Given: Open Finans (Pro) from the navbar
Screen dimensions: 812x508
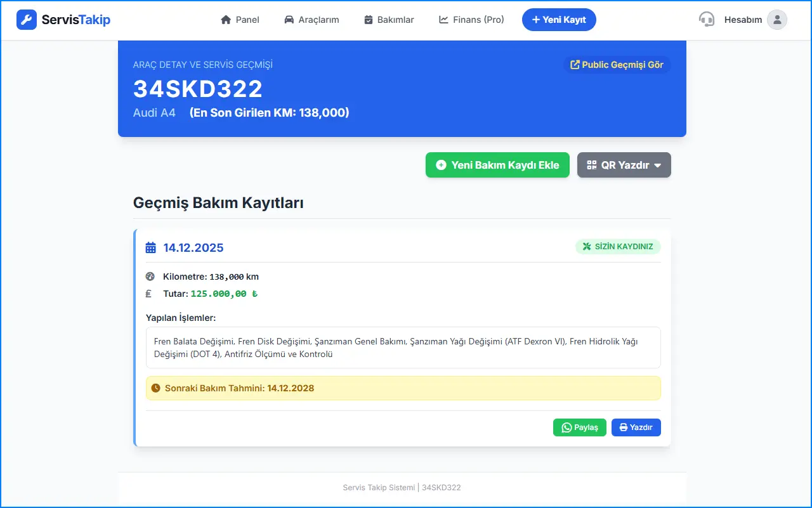Looking at the screenshot, I should click(471, 20).
